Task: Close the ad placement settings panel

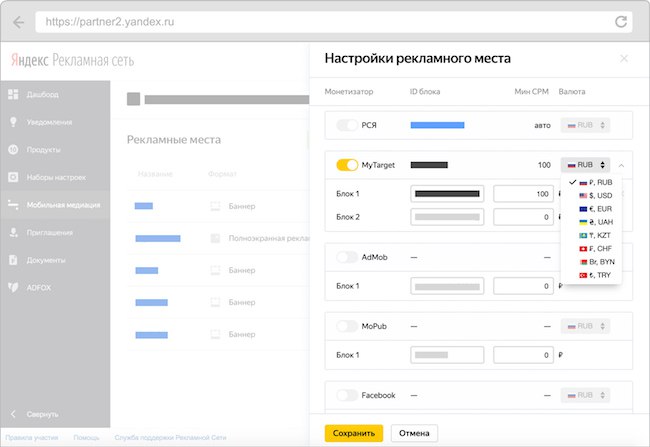Action: (624, 58)
